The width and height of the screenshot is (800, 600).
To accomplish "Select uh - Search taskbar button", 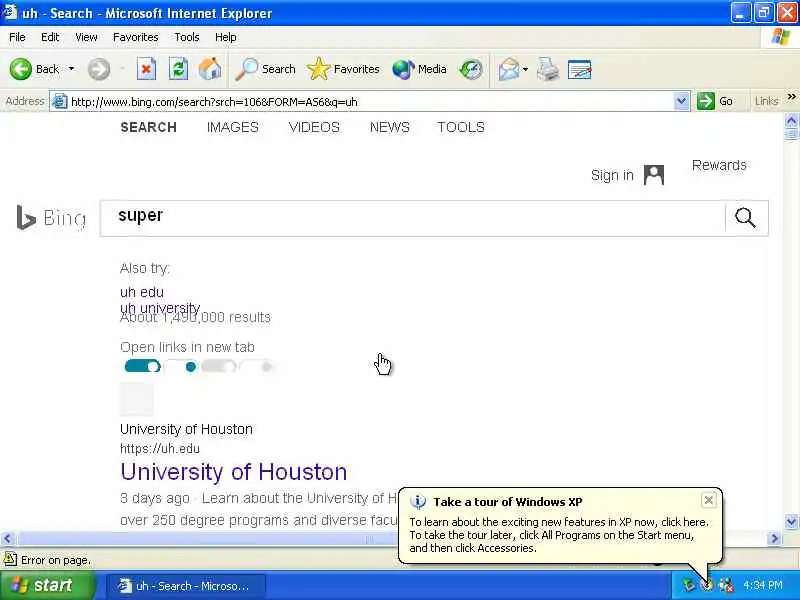I will click(186, 586).
